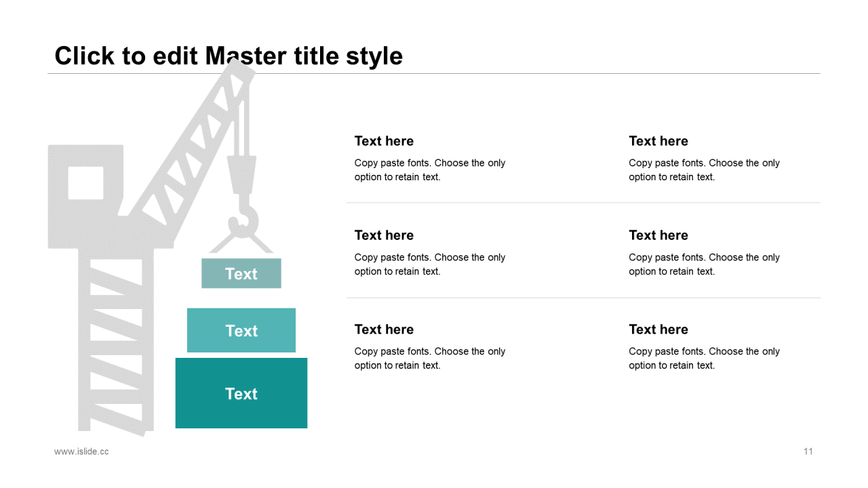Viewport: 868px width, 488px height.
Task: Select top-right 'Text here' heading
Action: tap(658, 141)
